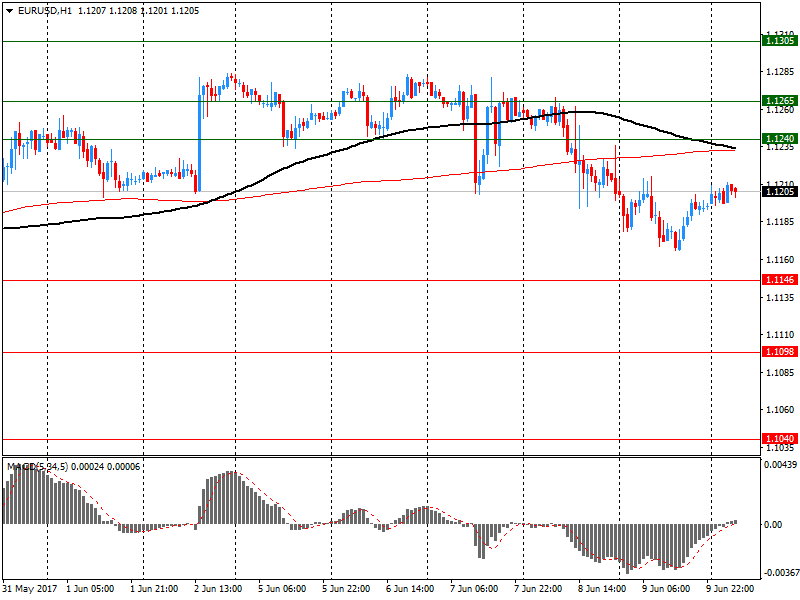Image resolution: width=800 pixels, height=600 pixels.
Task: Click the current price 1.1205 label
Action: pyautogui.click(x=779, y=191)
